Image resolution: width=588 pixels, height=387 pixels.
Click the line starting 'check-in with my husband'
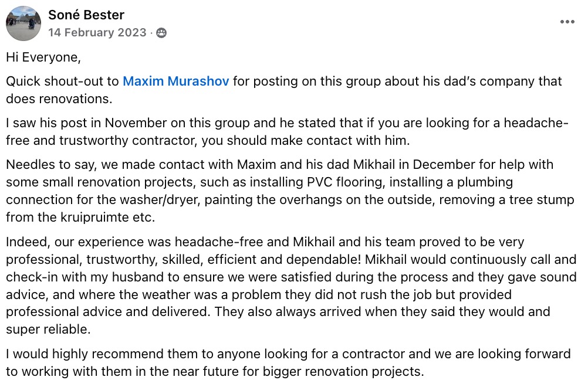pos(292,277)
